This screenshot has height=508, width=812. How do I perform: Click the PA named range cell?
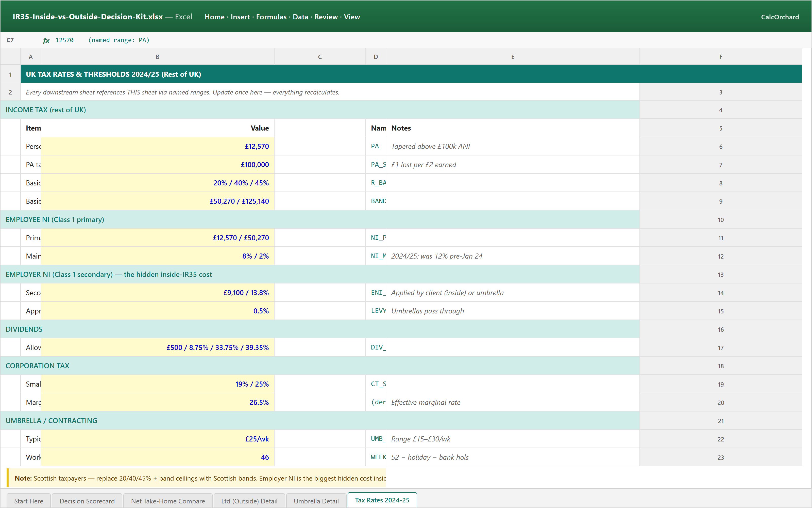click(x=376, y=146)
